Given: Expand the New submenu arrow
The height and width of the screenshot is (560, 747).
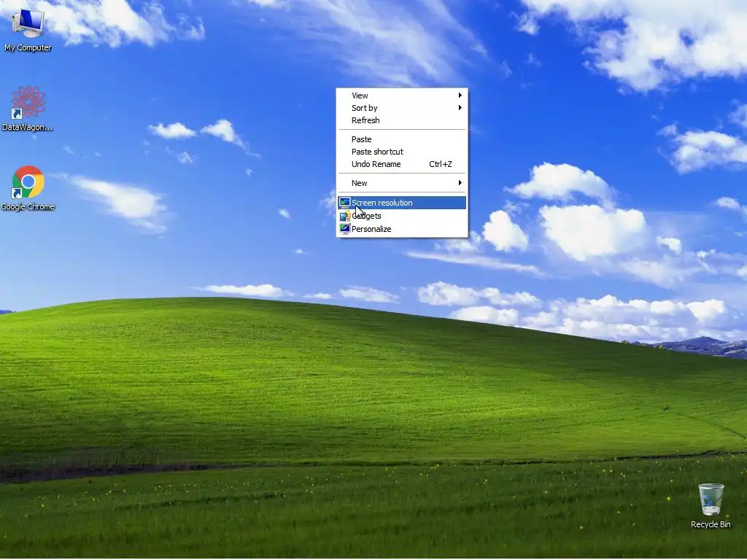Looking at the screenshot, I should 460,183.
